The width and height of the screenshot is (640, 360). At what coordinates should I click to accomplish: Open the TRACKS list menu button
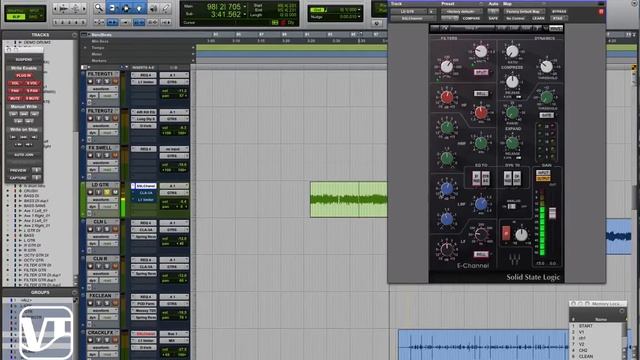pos(74,35)
